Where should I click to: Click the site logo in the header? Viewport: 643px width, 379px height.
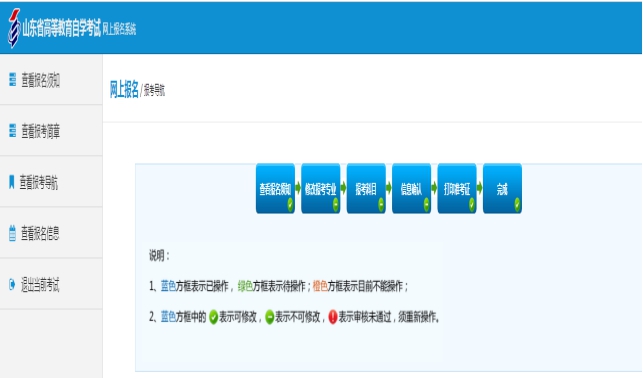(14, 28)
